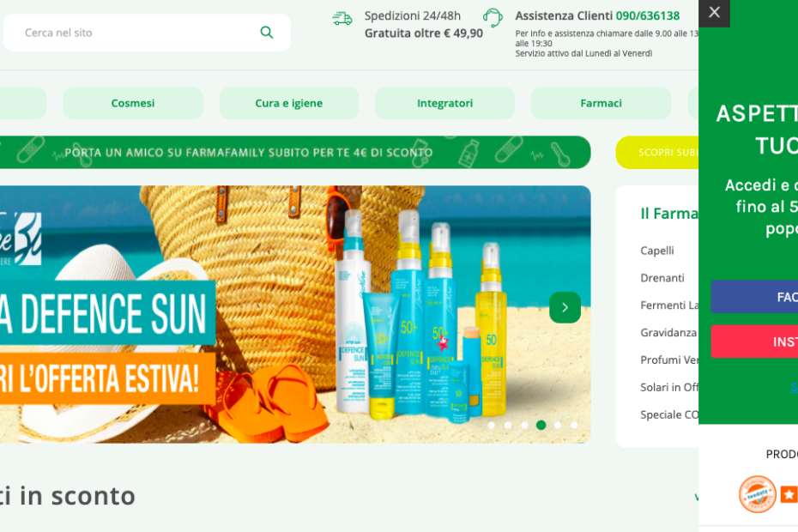Click the shipping truck icon
Screen dimensions: 798x532
[x=342, y=18]
